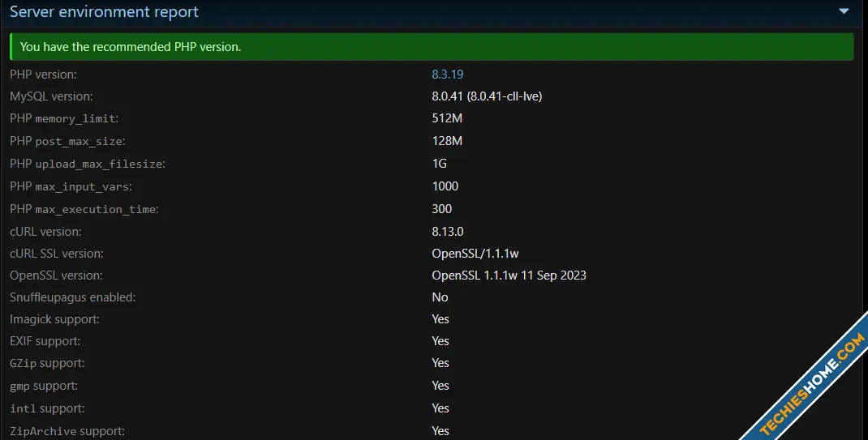The width and height of the screenshot is (868, 440).
Task: Click the 'PHP max_execution_time:' label
Action: point(84,209)
